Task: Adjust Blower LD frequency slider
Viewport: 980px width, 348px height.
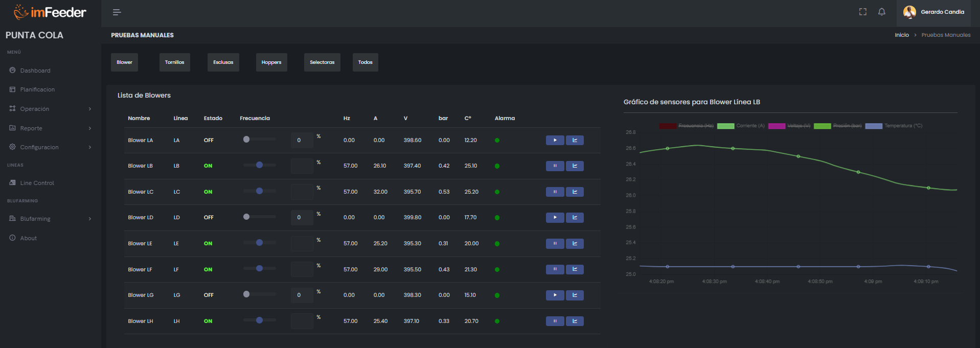Action: click(x=260, y=217)
